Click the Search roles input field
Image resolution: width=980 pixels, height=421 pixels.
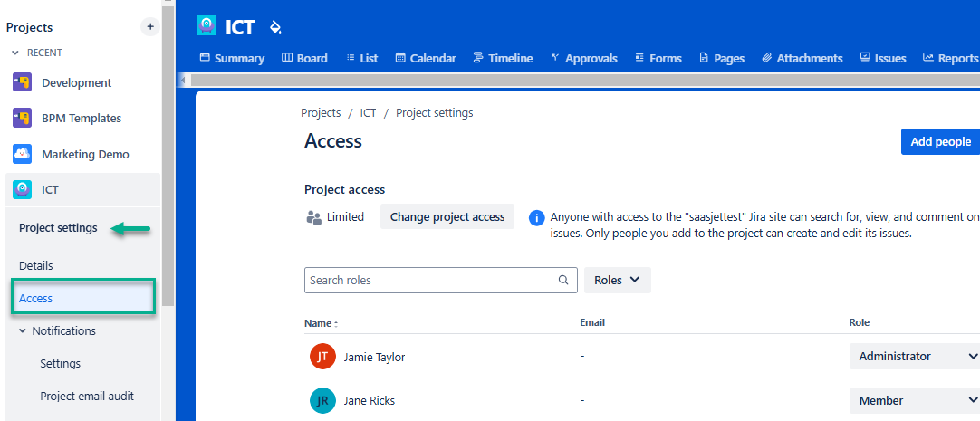440,280
